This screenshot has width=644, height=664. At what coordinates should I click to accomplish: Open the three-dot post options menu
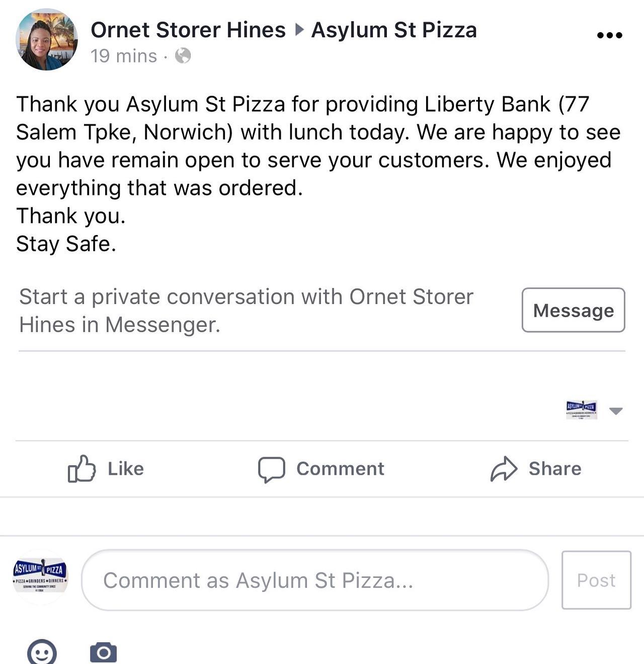coord(609,35)
